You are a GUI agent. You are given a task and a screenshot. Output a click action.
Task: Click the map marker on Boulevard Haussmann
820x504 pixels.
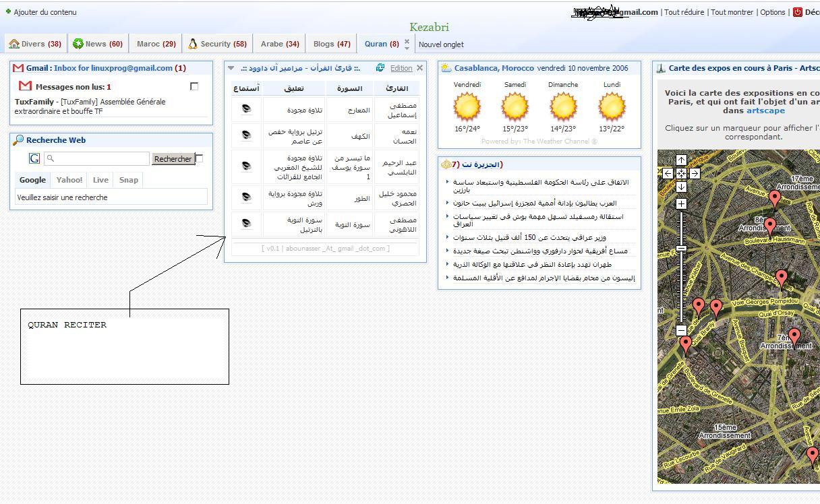[769, 226]
